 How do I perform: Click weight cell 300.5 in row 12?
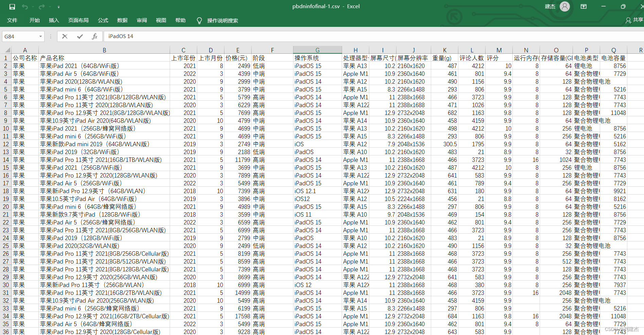pyautogui.click(x=445, y=144)
